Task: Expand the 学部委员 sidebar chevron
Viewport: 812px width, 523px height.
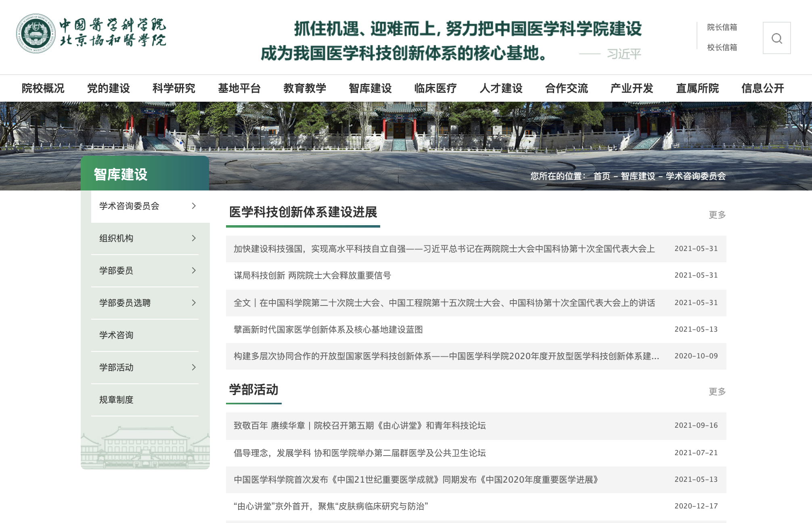Action: click(194, 270)
